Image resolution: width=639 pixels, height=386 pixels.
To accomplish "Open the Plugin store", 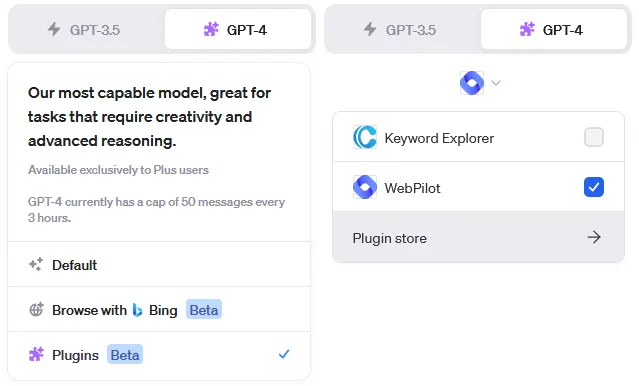I will coord(478,237).
